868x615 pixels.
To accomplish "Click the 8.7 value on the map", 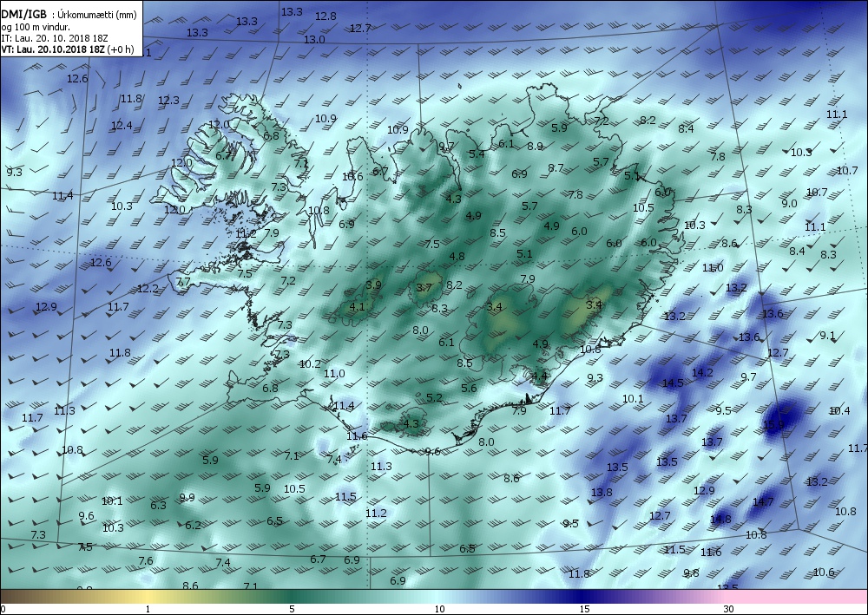I will pyautogui.click(x=556, y=167).
